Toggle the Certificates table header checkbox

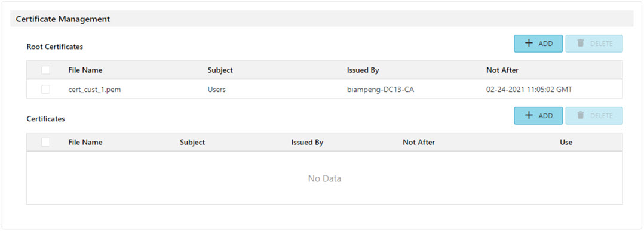coord(45,143)
